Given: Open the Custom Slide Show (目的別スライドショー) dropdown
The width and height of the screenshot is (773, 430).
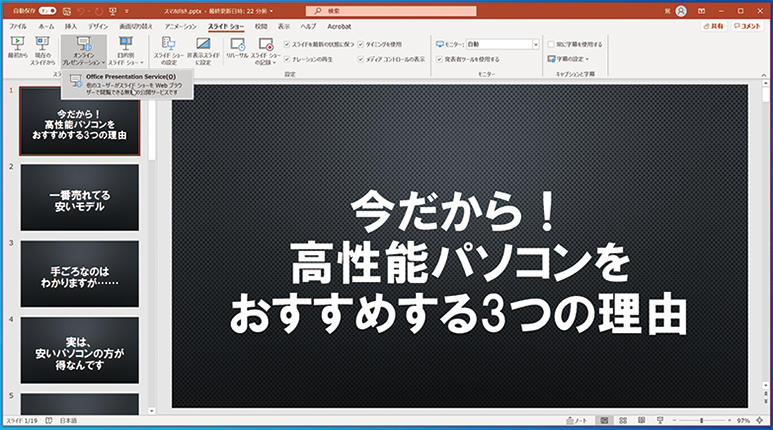Looking at the screenshot, I should point(126,51).
